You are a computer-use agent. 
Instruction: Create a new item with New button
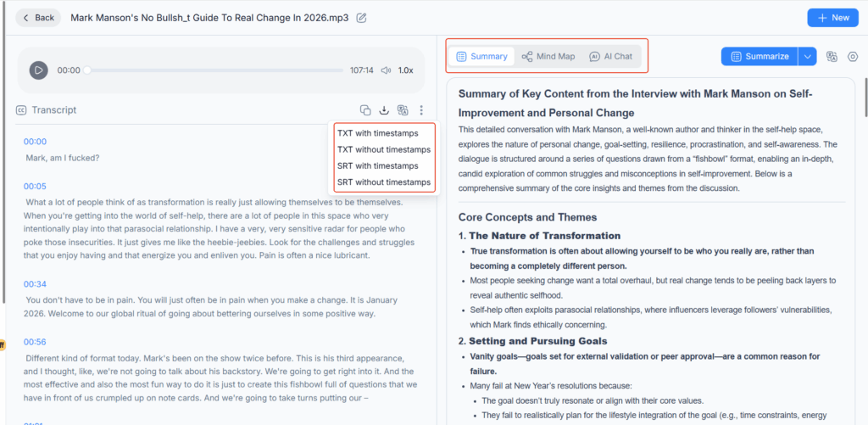(x=835, y=18)
